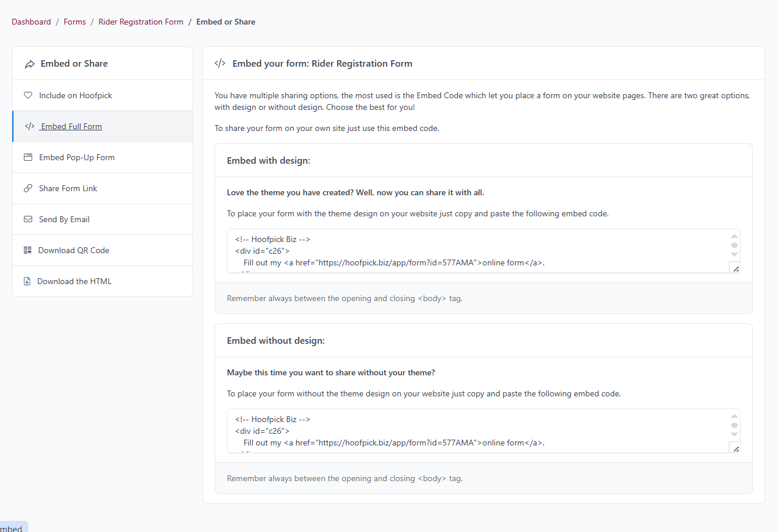
Task: Click Embed or Share breadcrumb text
Action: pyautogui.click(x=226, y=22)
